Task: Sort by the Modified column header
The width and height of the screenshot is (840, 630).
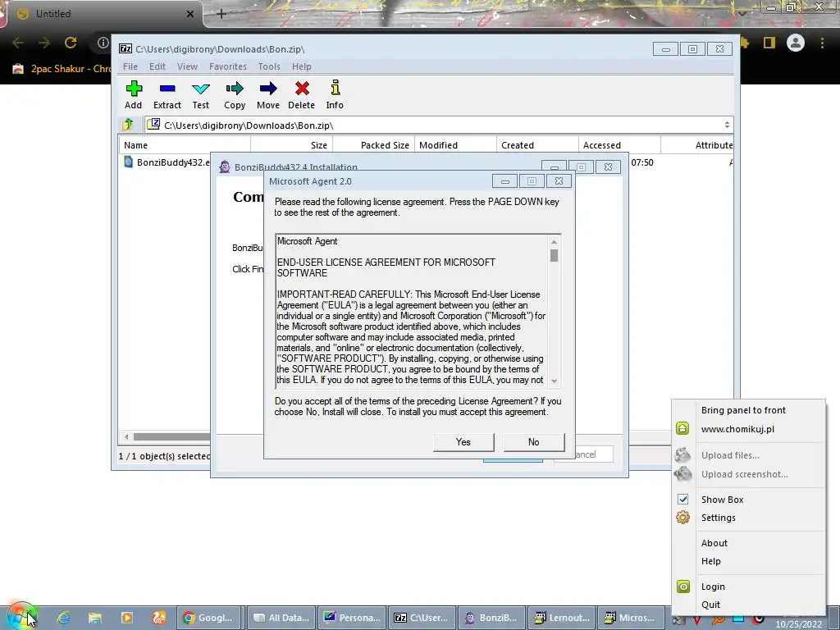Action: (x=455, y=145)
